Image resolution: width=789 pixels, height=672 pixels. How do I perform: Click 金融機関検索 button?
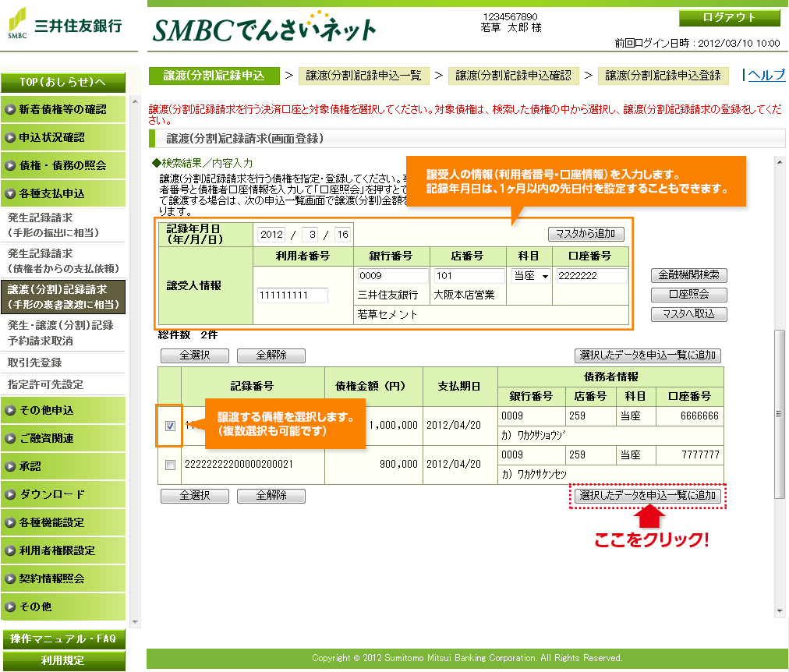(x=689, y=275)
